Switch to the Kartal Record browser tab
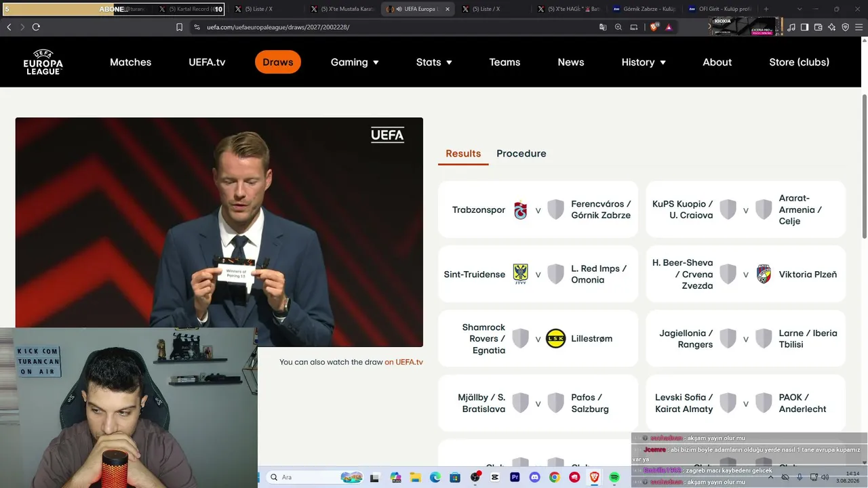 (191, 9)
